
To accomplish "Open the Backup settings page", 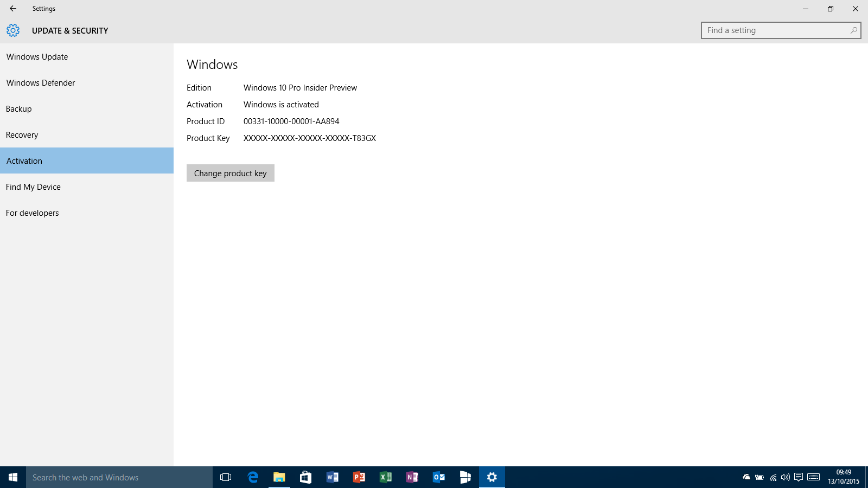I will [x=87, y=108].
